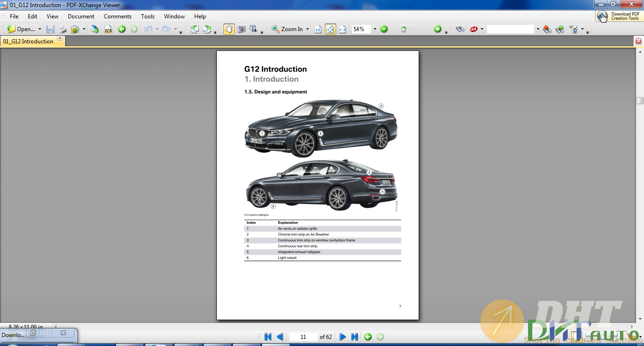Screen dimensions: 644x346
Task: Open zoom percentage dropdown
Action: [375, 29]
